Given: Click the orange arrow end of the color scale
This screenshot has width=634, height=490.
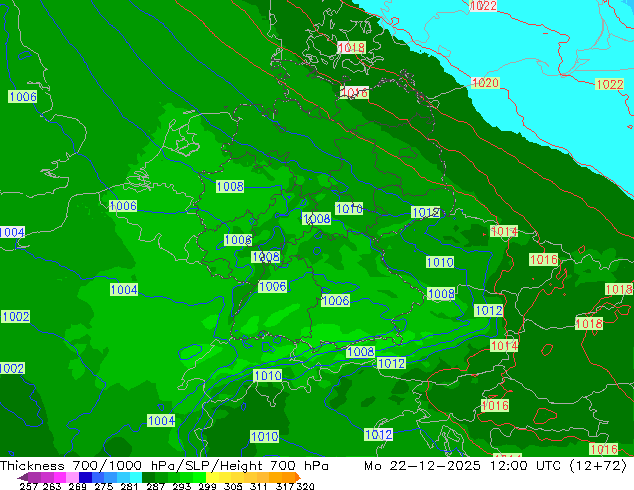Looking at the screenshot, I should 298,477.
